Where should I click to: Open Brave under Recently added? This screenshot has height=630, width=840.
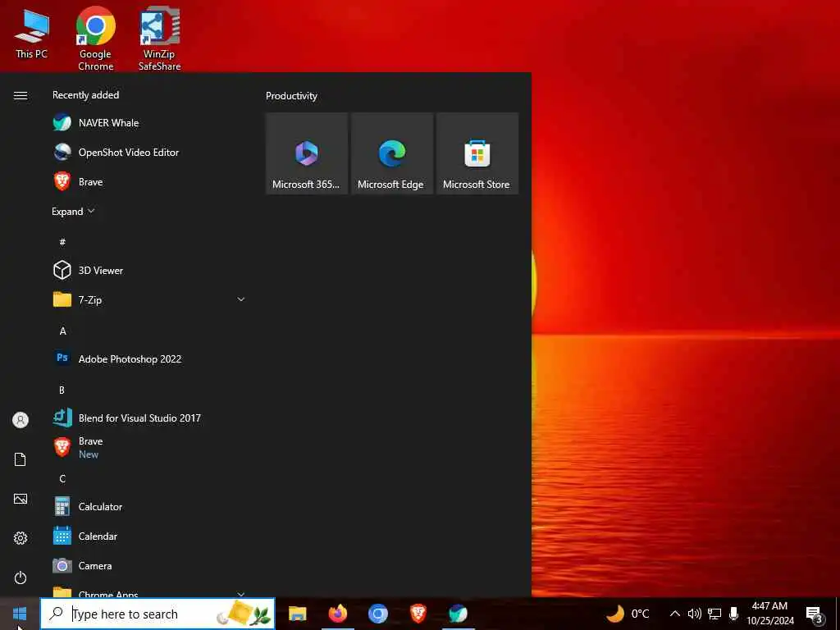coord(148,181)
